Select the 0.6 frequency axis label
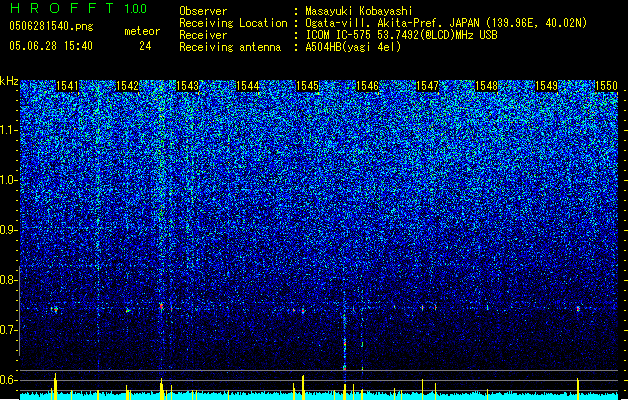Viewport: 629px width, 400px height. coord(9,380)
